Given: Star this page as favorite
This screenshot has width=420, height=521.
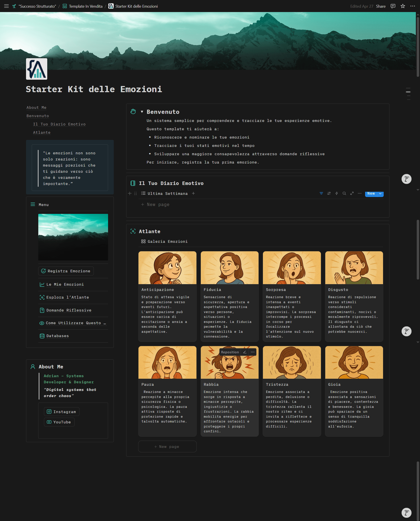Looking at the screenshot, I should click(402, 6).
